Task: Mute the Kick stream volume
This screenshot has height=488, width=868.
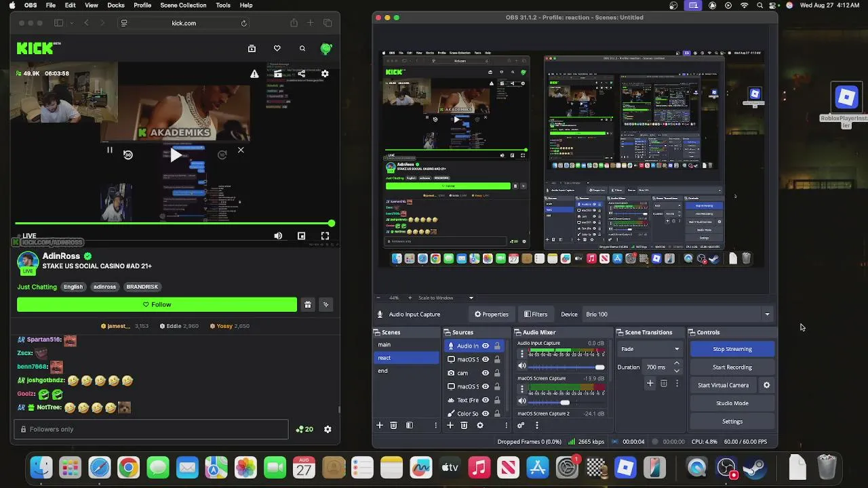Action: point(278,236)
